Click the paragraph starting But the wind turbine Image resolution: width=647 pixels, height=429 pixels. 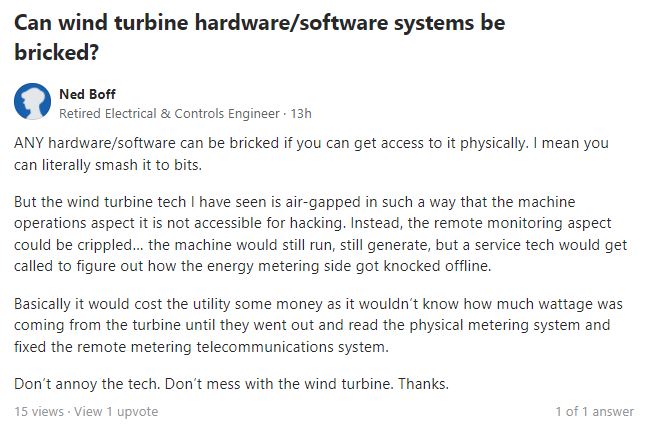[x=321, y=234]
